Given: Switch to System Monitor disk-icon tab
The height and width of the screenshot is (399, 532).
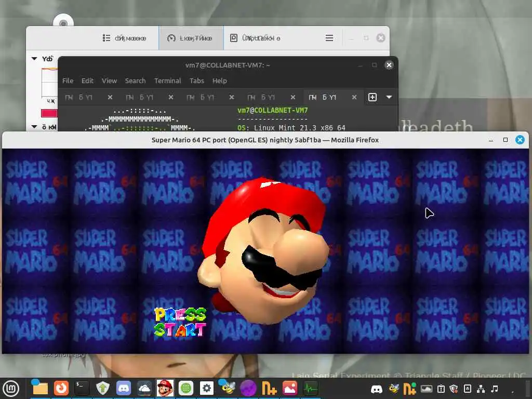Looking at the screenshot, I should [x=255, y=38].
